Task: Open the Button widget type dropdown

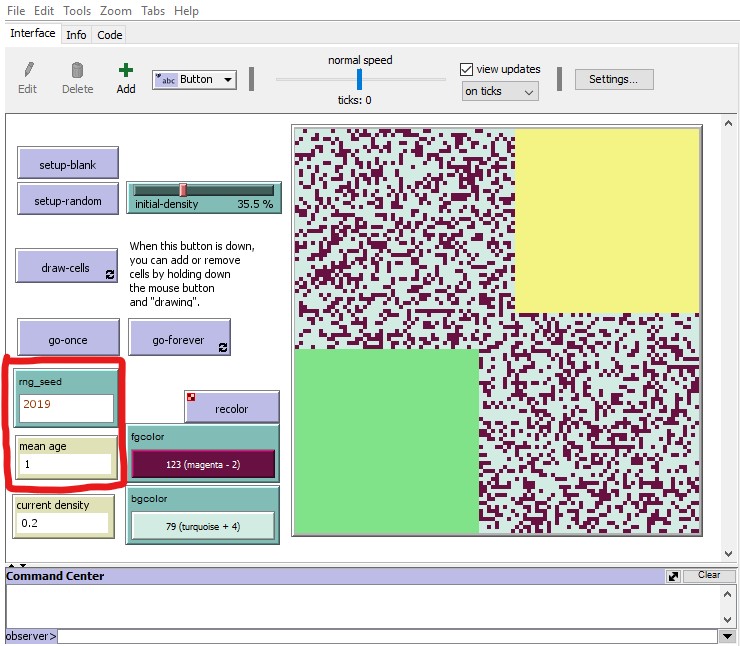Action: (194, 80)
